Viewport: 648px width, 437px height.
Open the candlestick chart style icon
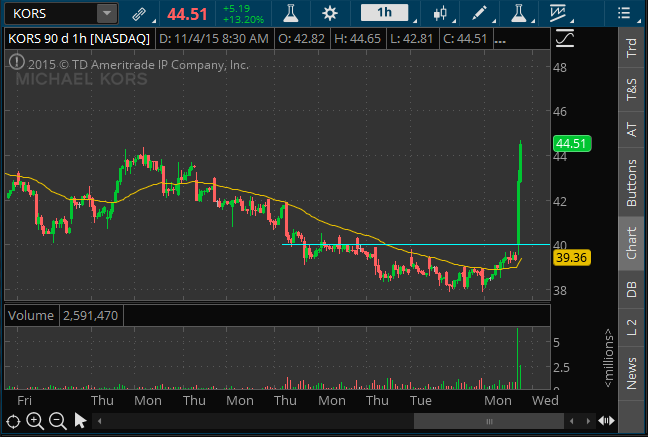(440, 14)
